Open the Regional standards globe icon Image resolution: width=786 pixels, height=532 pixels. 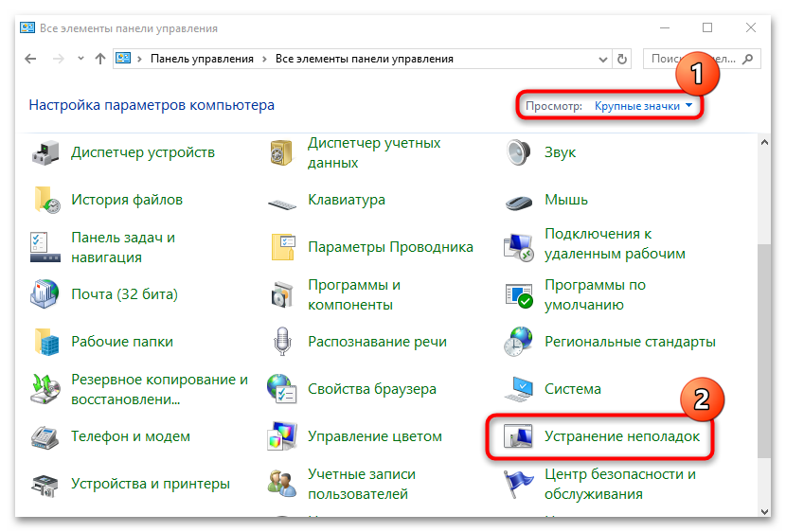518,342
